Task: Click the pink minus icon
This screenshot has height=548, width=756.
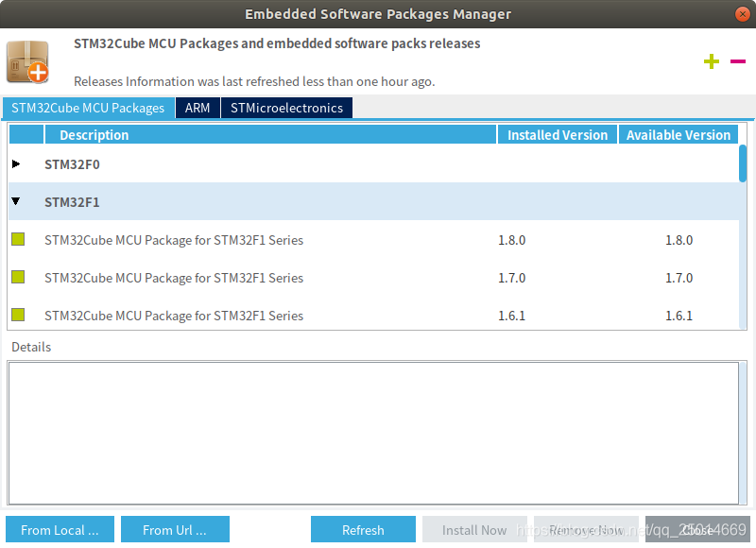Action: tap(737, 61)
